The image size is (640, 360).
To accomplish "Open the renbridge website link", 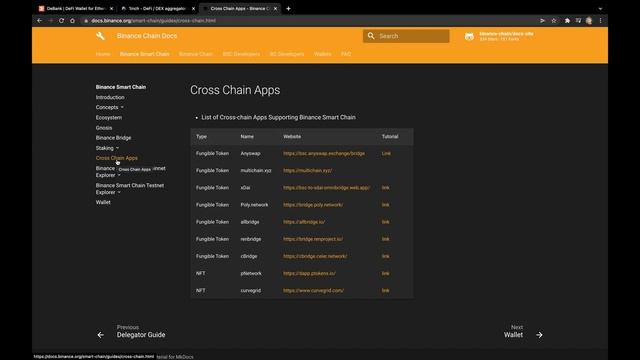I will (x=313, y=239).
